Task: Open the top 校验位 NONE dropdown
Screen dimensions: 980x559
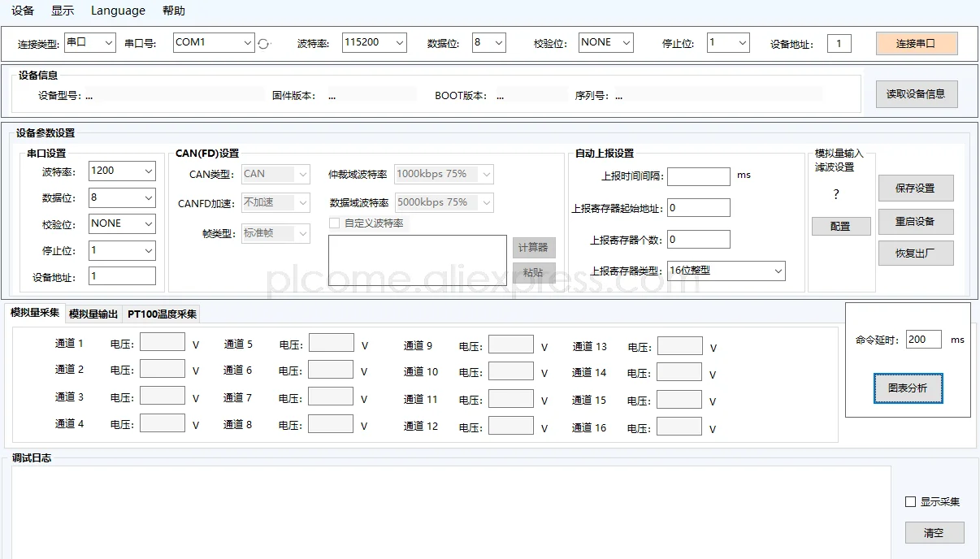Action: click(x=606, y=42)
